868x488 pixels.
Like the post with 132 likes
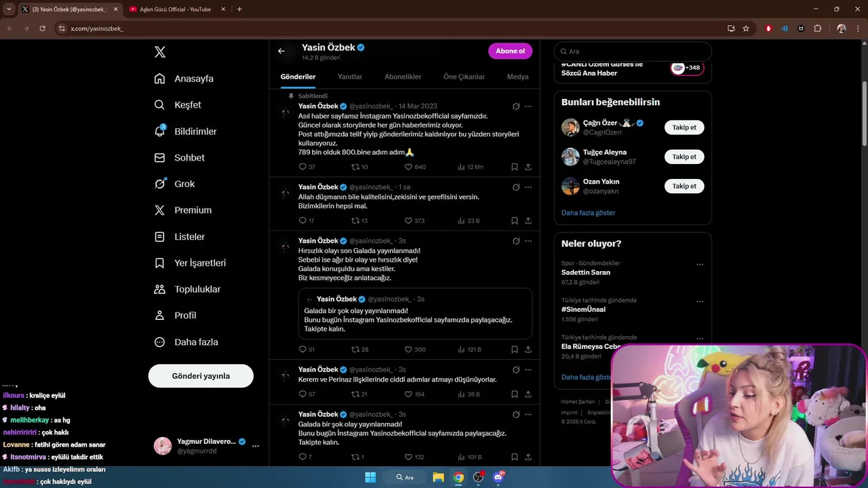[415, 457]
